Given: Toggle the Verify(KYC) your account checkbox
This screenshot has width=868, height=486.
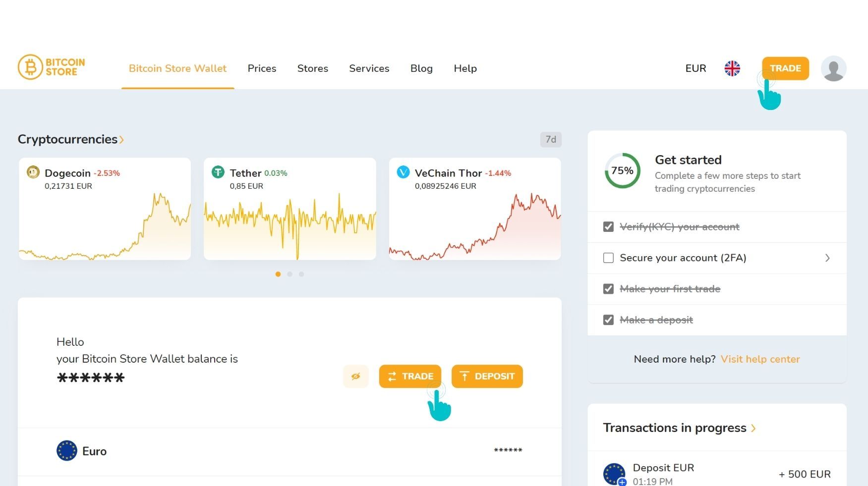Looking at the screenshot, I should (608, 227).
